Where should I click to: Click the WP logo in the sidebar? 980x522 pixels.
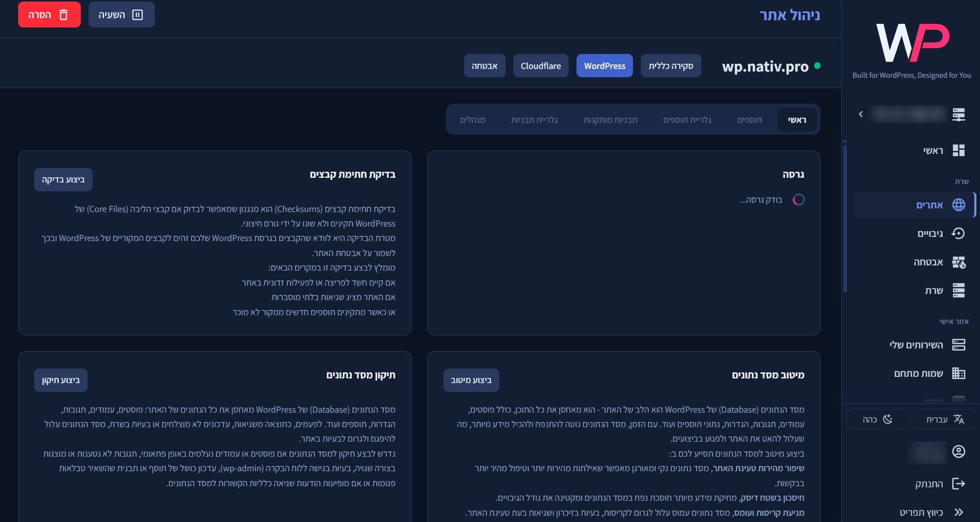pos(913,43)
